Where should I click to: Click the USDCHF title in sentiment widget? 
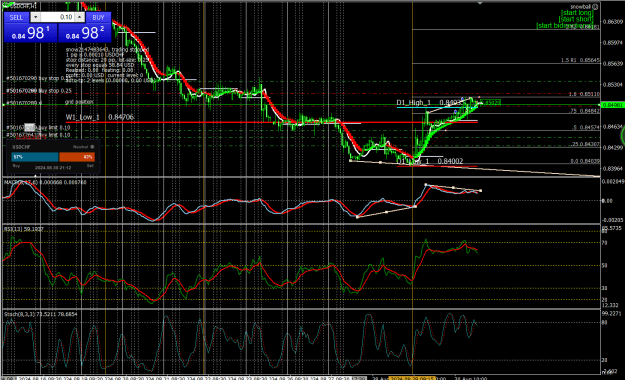pyautogui.click(x=21, y=147)
